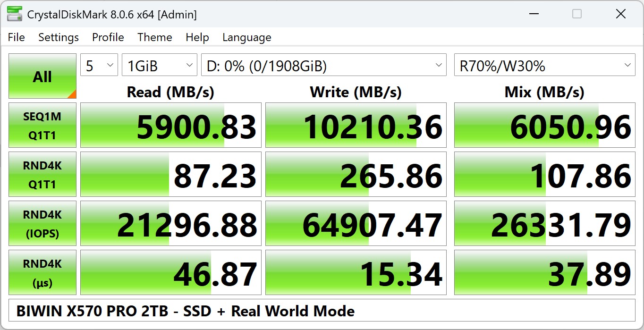The height and width of the screenshot is (330, 644).
Task: Select the SEQ1M write value 10210.36
Action: click(x=356, y=126)
